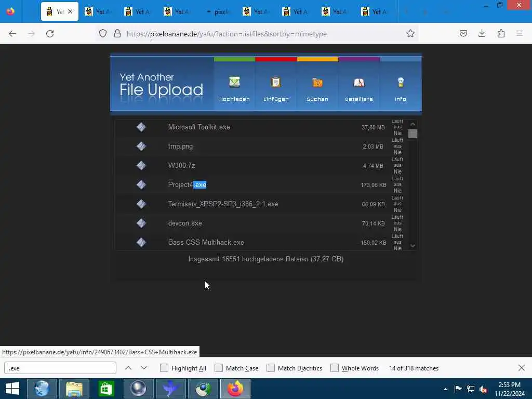Save page to Pocket icon
532x399 pixels.
pyautogui.click(x=463, y=33)
